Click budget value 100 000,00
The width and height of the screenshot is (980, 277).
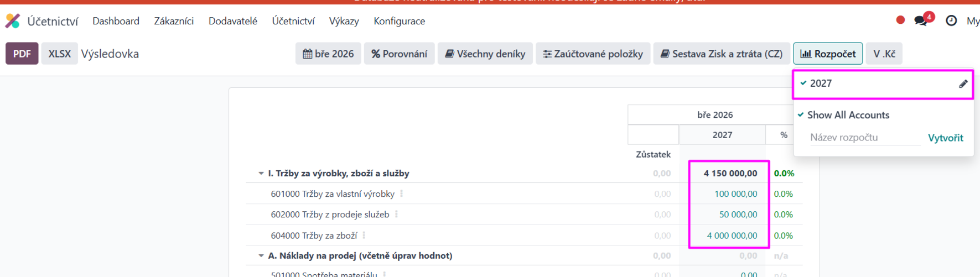[x=736, y=194]
